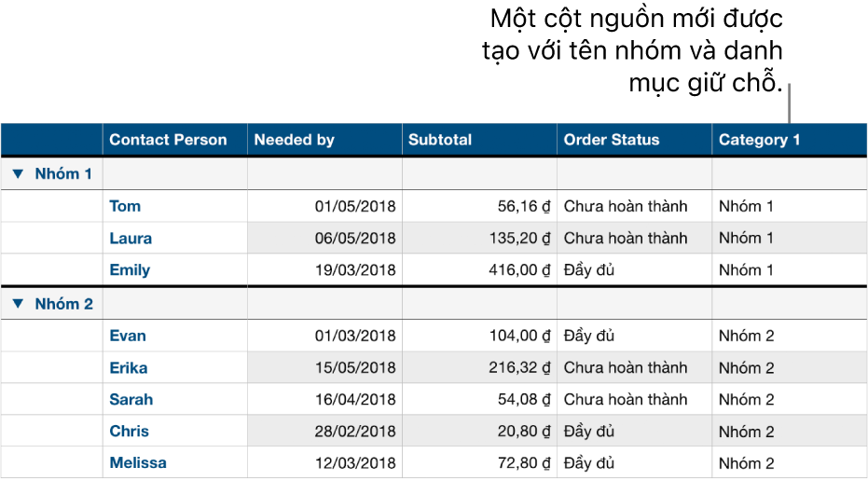Screen dimensions: 868x481
Task: Click the Evan contact cell
Action: pos(128,336)
